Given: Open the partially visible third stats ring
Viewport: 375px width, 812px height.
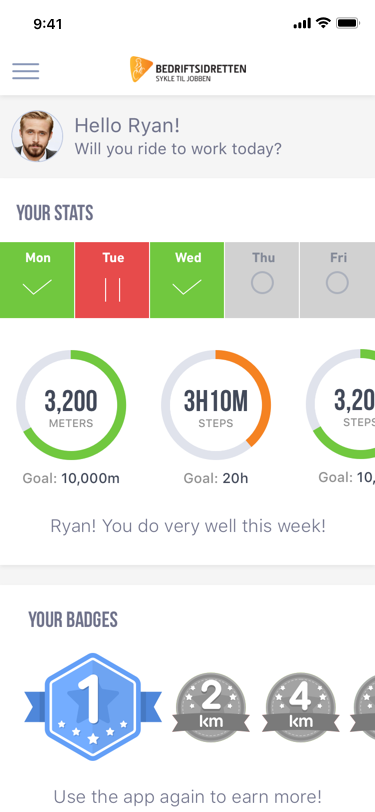Looking at the screenshot, I should pos(340,404).
